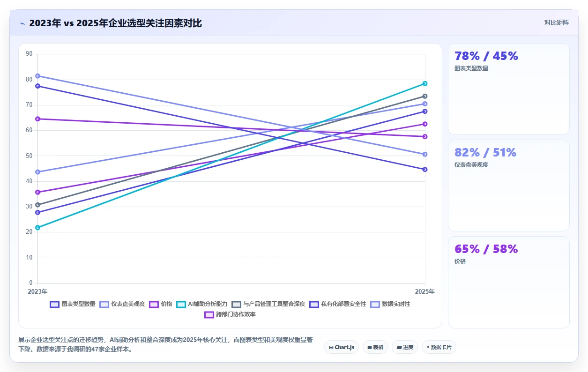Click the 价格 stat card label
Viewport: 588px width, 372px height.
[460, 261]
